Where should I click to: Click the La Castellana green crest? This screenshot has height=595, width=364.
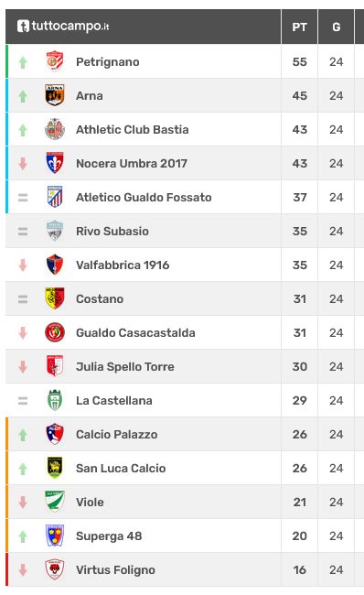tap(55, 400)
